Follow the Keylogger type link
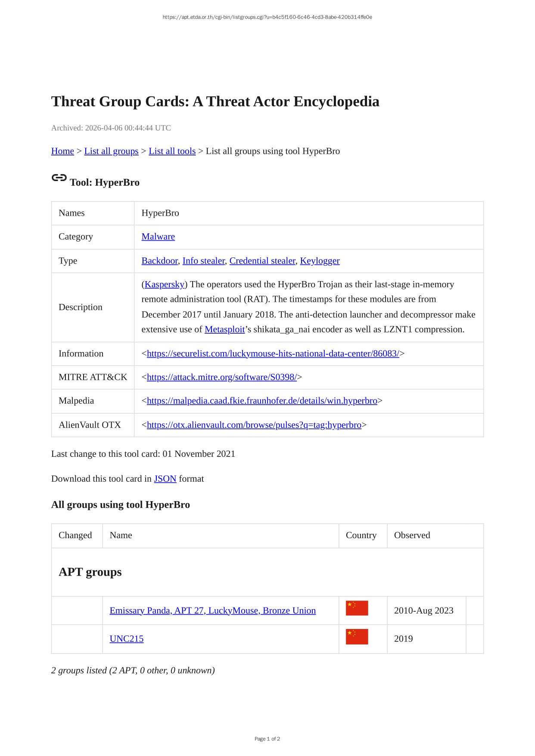The image size is (535, 756). pyautogui.click(x=320, y=261)
